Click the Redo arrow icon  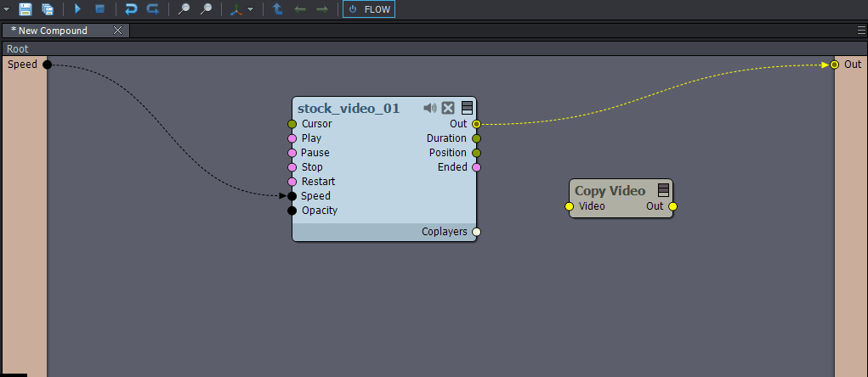(153, 8)
